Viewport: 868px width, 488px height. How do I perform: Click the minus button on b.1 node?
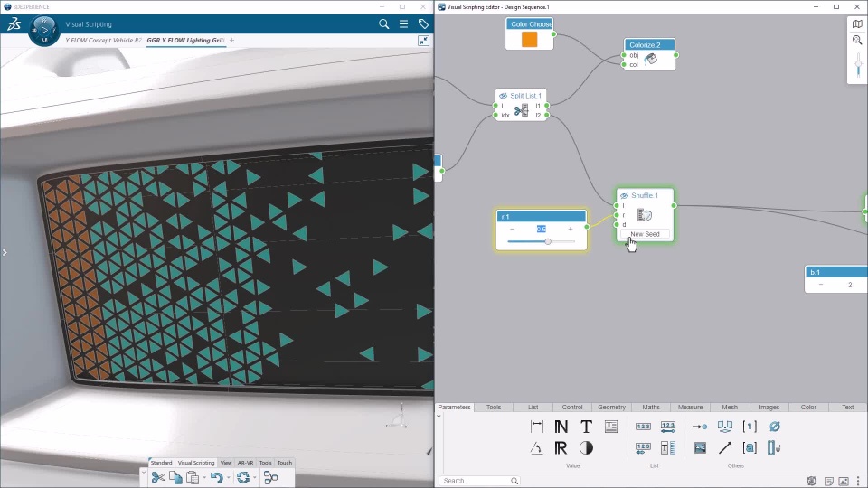(x=820, y=285)
